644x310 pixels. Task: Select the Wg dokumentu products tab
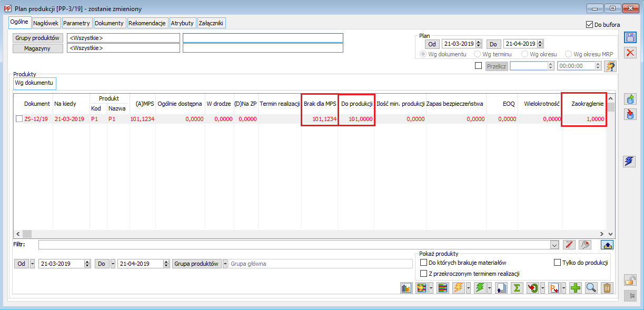(x=34, y=83)
